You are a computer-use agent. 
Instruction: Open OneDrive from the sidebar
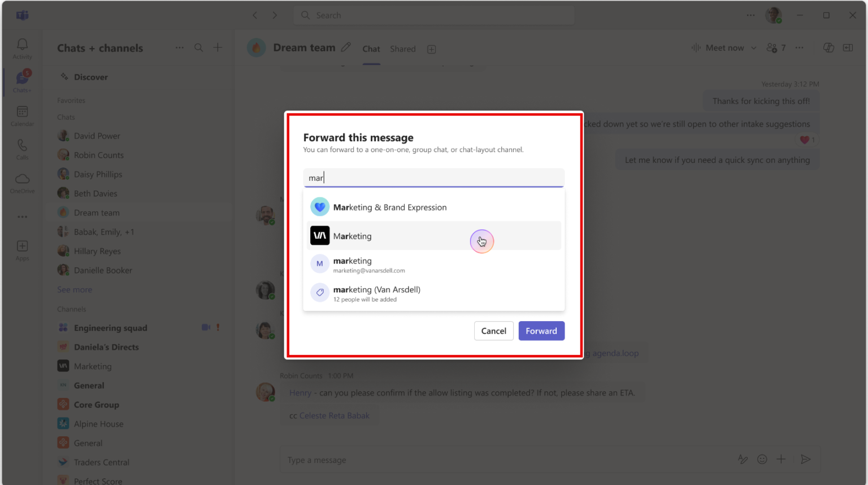tap(22, 183)
